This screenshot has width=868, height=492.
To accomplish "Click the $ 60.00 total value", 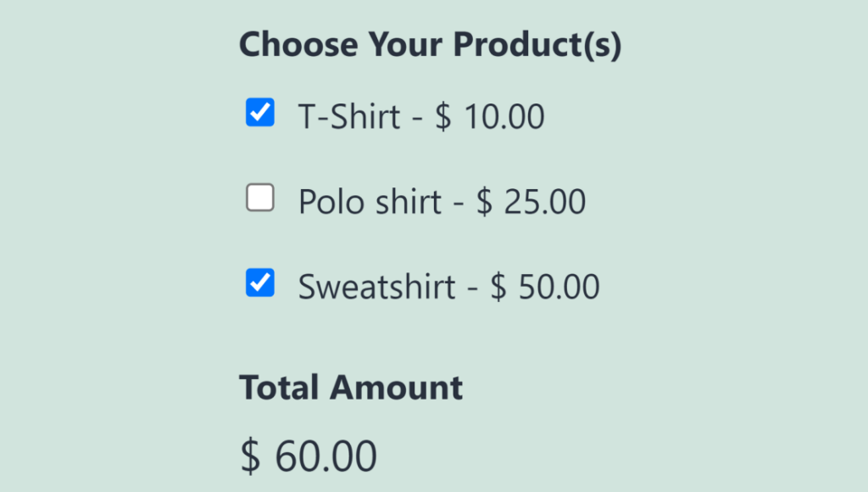I will 308,455.
